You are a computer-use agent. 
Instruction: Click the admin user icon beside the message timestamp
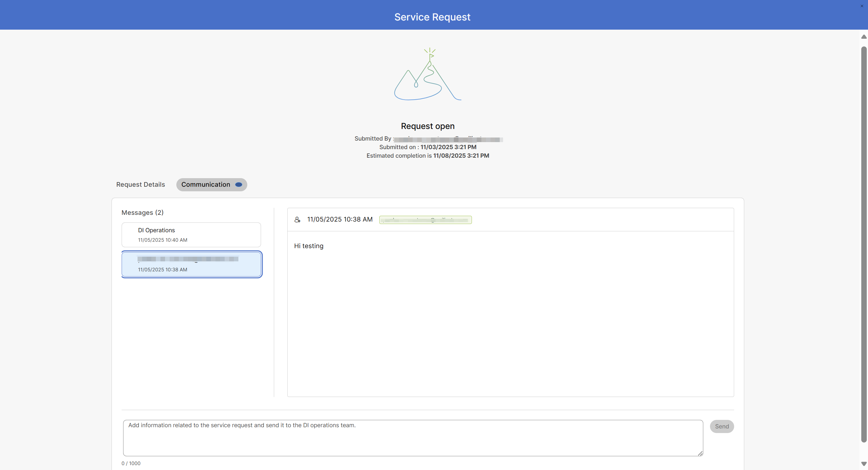point(297,219)
